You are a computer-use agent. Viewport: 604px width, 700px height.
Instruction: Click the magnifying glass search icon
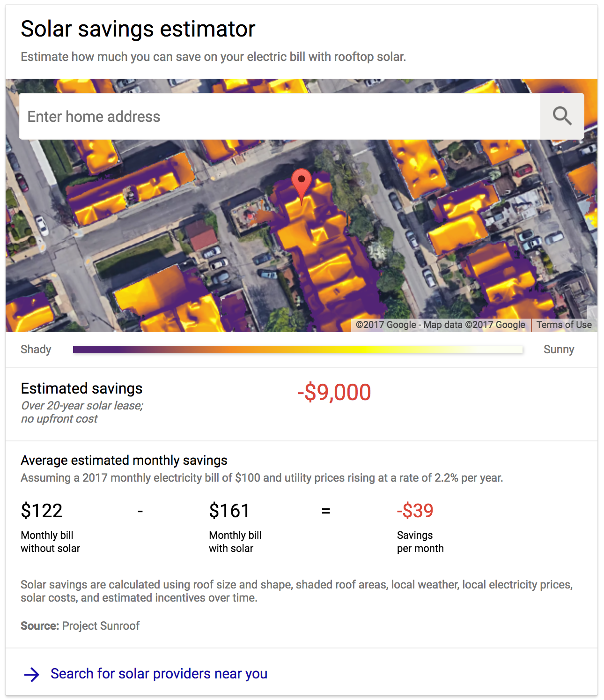[x=562, y=116]
